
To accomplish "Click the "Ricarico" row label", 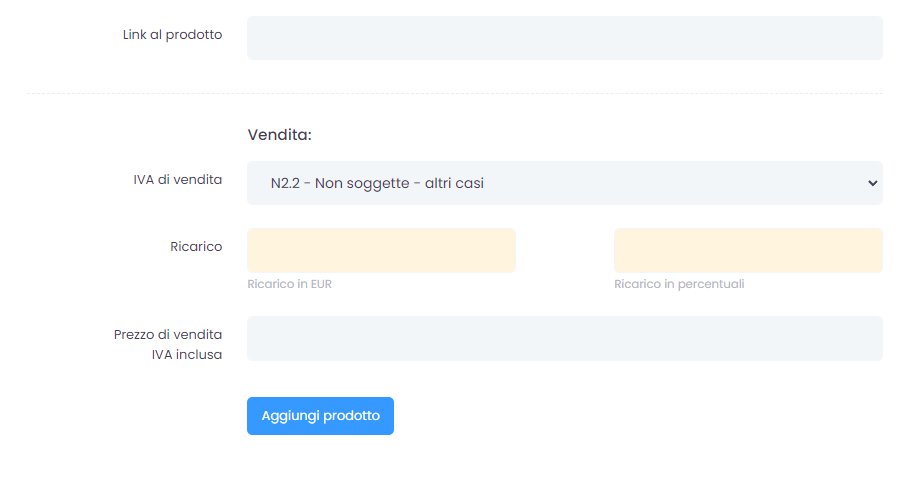I will pyautogui.click(x=196, y=246).
